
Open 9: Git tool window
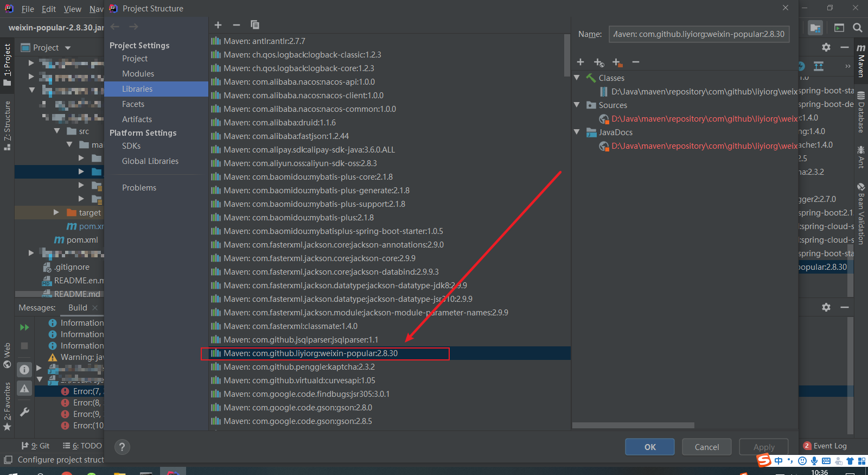(x=36, y=446)
